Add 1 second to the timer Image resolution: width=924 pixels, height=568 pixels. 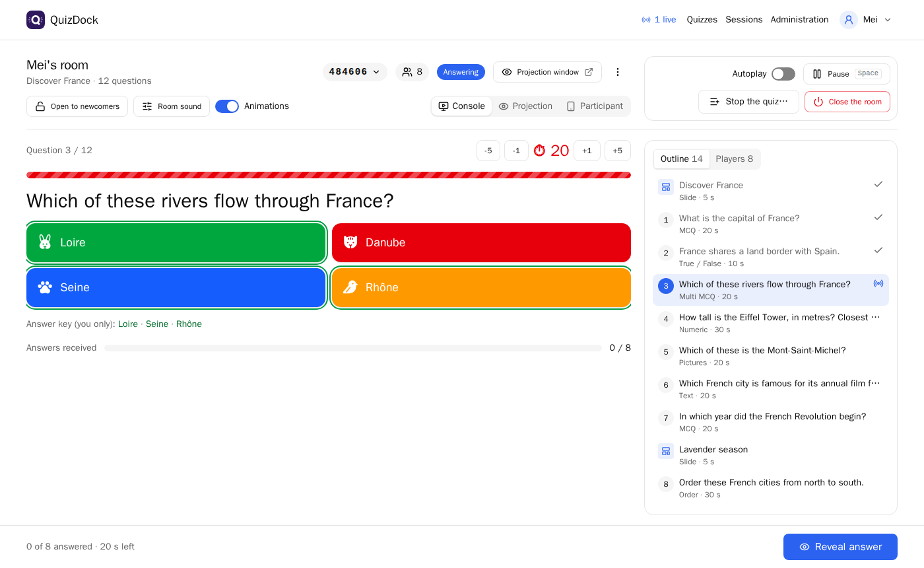(587, 151)
